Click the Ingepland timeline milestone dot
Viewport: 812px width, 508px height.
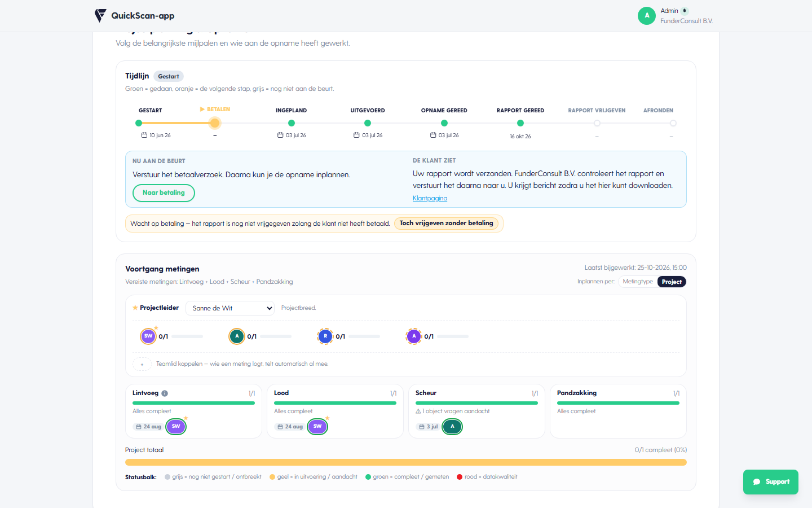pos(292,123)
